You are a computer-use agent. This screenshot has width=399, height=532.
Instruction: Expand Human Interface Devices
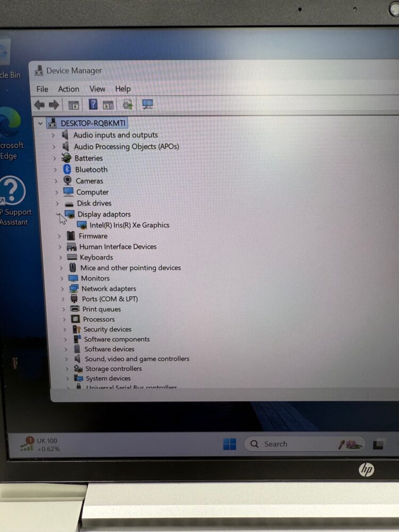(x=60, y=247)
